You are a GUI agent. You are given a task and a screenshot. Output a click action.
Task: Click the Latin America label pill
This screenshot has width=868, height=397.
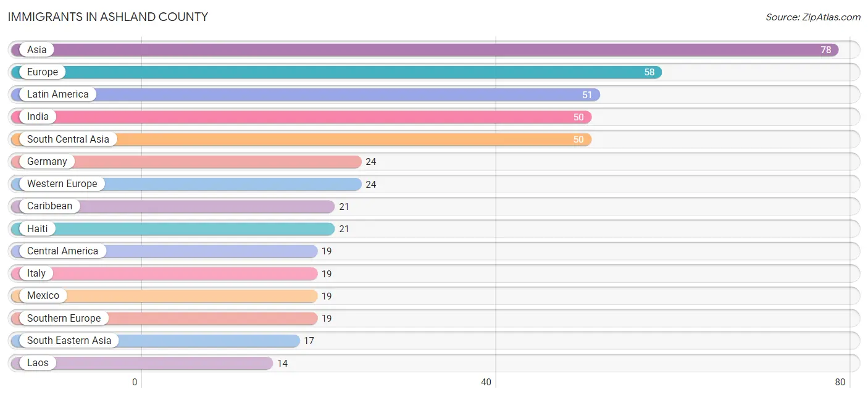coord(57,94)
